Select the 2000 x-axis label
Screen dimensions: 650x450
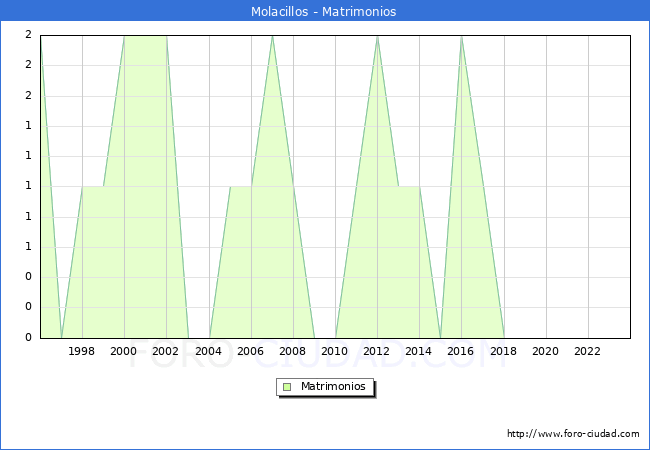click(x=124, y=351)
